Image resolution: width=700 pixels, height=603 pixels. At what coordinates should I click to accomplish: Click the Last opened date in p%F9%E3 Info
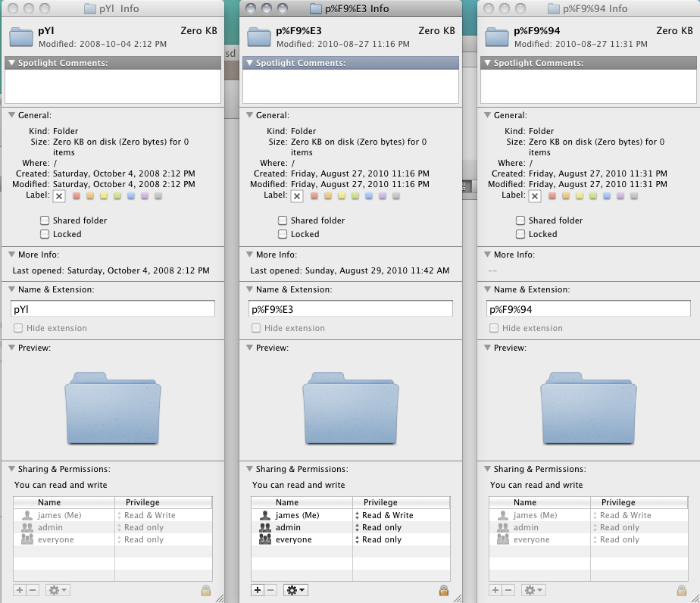pyautogui.click(x=377, y=270)
